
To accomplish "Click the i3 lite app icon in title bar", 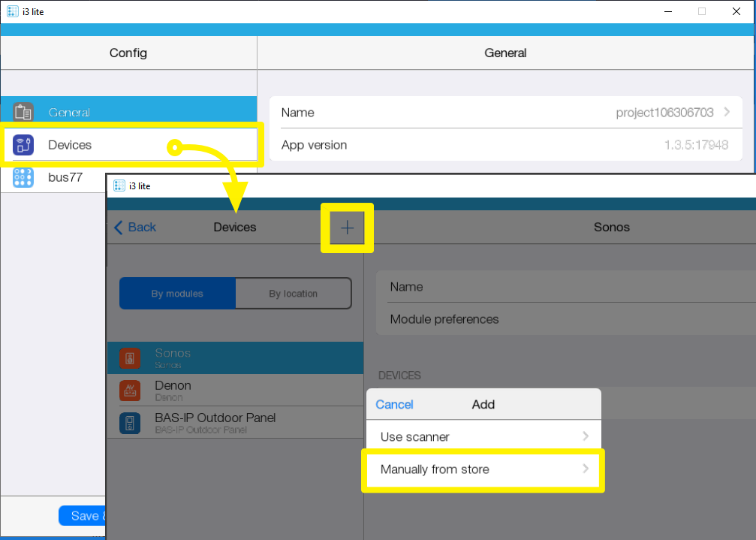I will point(13,11).
